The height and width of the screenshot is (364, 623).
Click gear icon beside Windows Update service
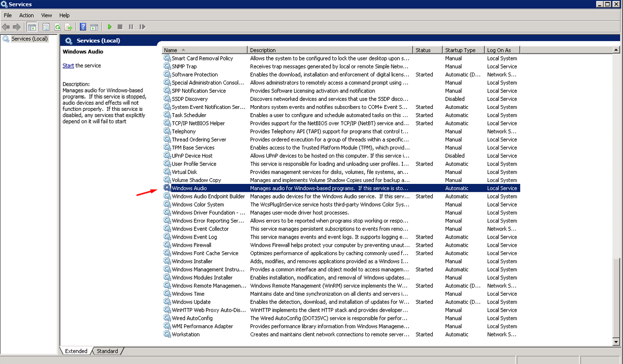click(x=167, y=302)
